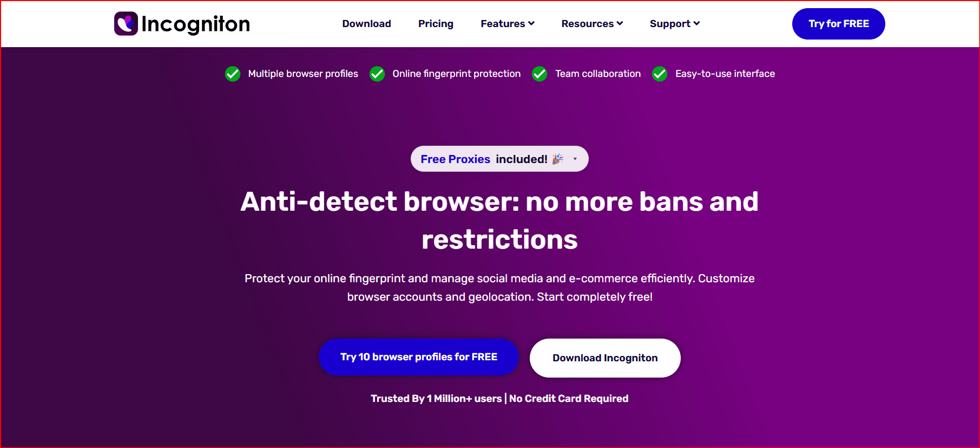Open the Pricing page
980x448 pixels.
(x=436, y=24)
